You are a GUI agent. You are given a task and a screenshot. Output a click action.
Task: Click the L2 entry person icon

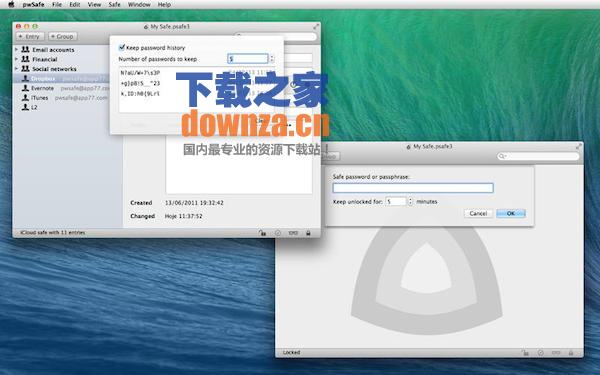point(25,107)
